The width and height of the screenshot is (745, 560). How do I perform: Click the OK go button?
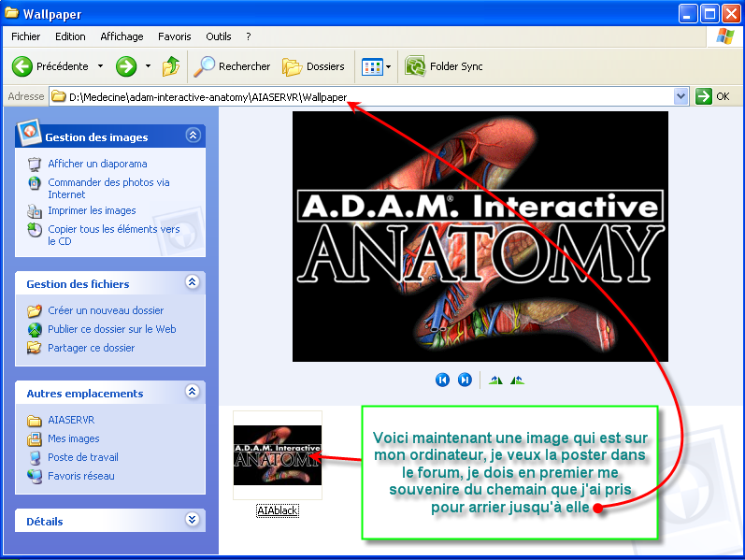pos(712,96)
